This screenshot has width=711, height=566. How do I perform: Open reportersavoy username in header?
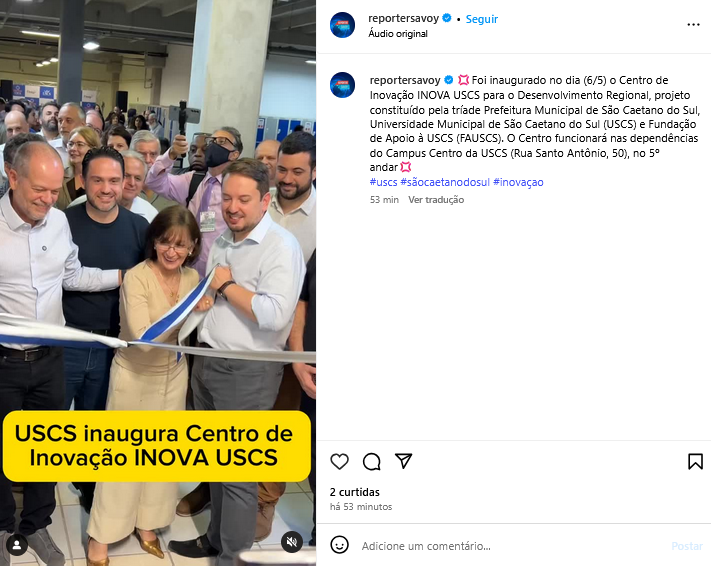(x=404, y=18)
